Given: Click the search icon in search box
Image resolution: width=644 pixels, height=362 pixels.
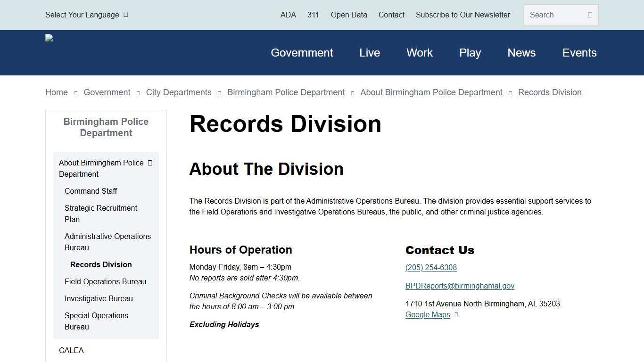Looking at the screenshot, I should click(x=590, y=15).
